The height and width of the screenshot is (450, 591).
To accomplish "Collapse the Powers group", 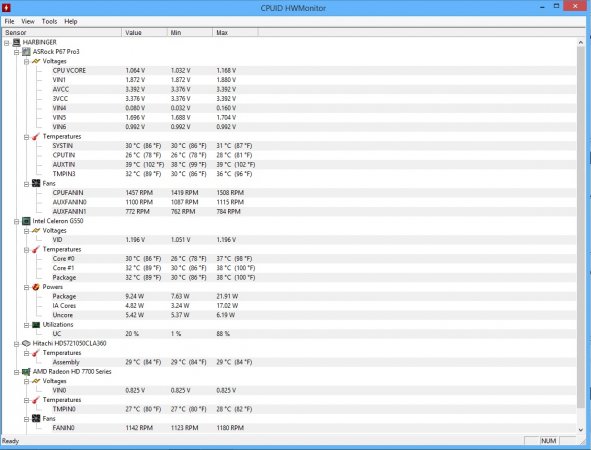I will coord(26,288).
